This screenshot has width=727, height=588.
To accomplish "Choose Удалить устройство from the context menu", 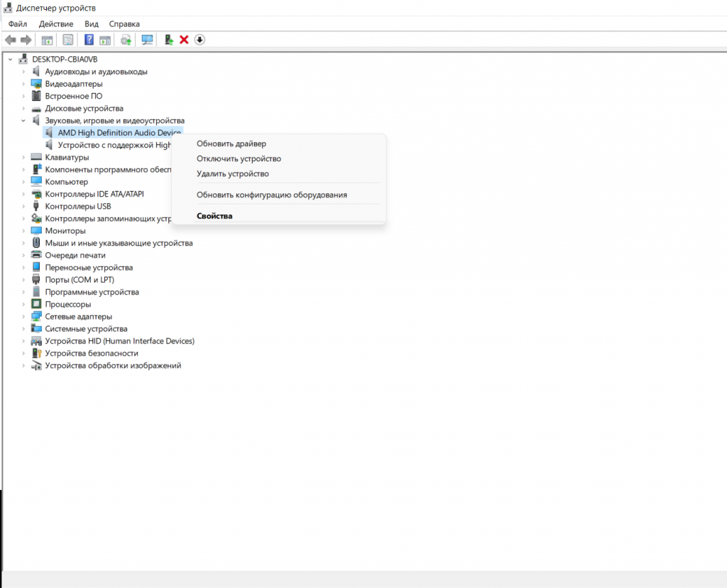I will [233, 174].
